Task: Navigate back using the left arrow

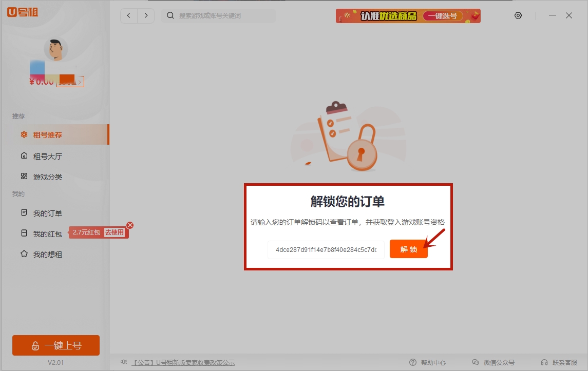Action: (129, 15)
